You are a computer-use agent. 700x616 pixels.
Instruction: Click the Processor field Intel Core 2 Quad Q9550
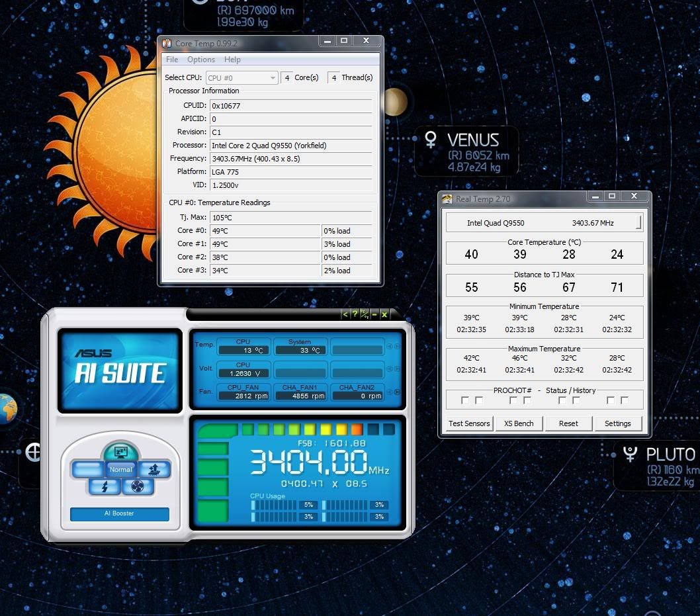(x=290, y=146)
